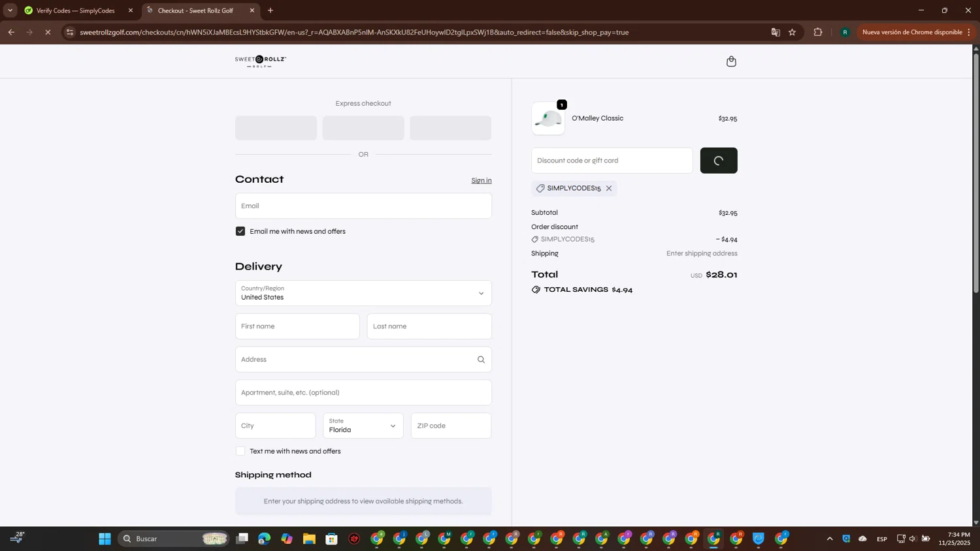The height and width of the screenshot is (551, 980).
Task: Launch Microsoft Edge from the taskbar
Action: (264, 539)
